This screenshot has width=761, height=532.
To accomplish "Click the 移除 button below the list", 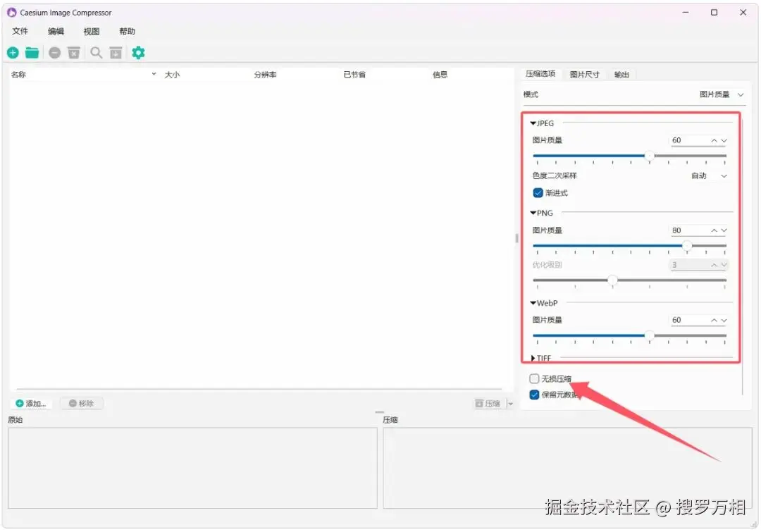I will pos(82,403).
